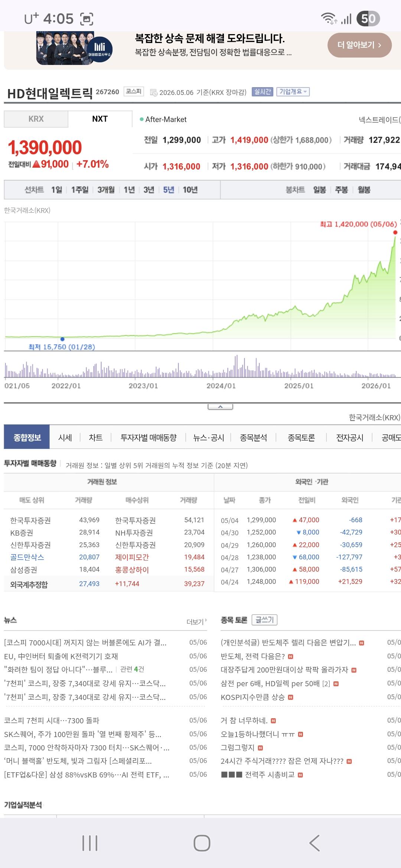Select the 3개월 chart period
Image resolution: width=401 pixels, height=868 pixels.
[x=106, y=190]
